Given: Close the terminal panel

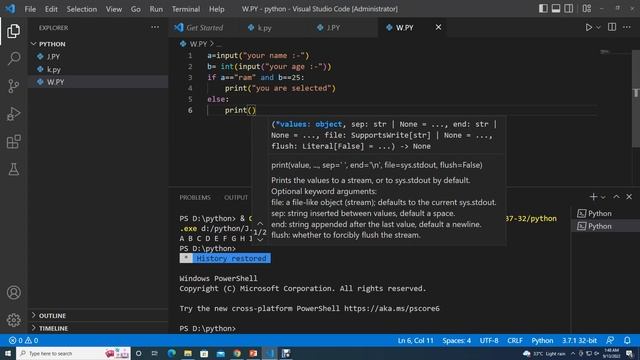Looking at the screenshot, I should [x=629, y=197].
